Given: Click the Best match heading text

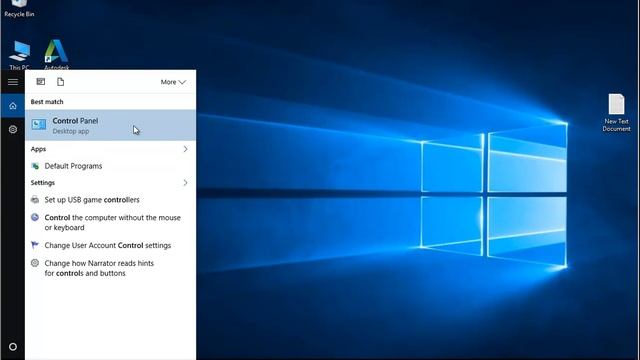Looking at the screenshot, I should [x=47, y=102].
